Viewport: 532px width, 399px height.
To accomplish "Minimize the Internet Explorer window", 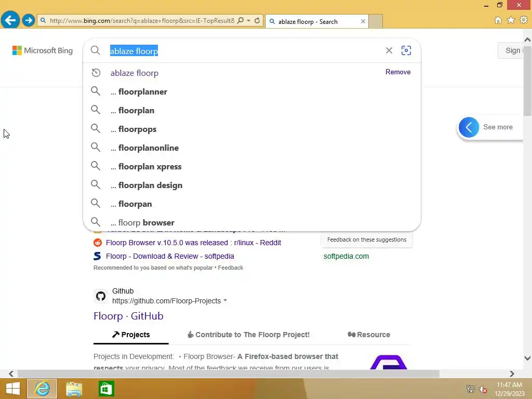I will click(486, 5).
